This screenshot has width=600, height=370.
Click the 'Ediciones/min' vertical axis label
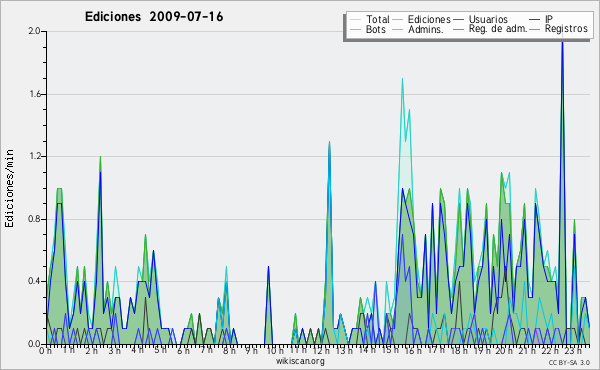[9, 188]
